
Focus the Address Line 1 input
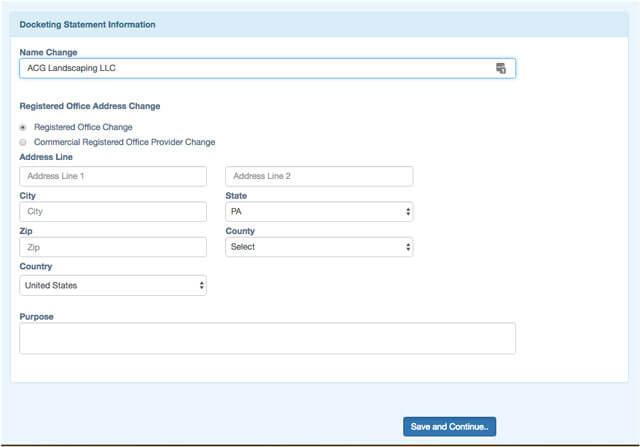pyautogui.click(x=112, y=176)
